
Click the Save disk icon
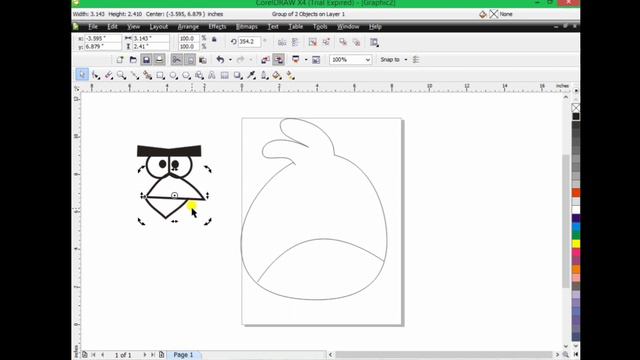click(x=146, y=60)
